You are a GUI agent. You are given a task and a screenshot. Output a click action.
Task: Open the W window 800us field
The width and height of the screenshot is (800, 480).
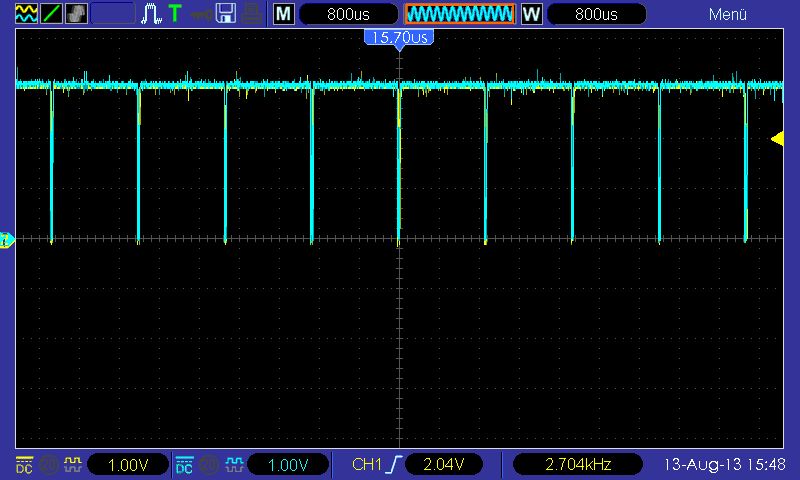pyautogui.click(x=596, y=14)
